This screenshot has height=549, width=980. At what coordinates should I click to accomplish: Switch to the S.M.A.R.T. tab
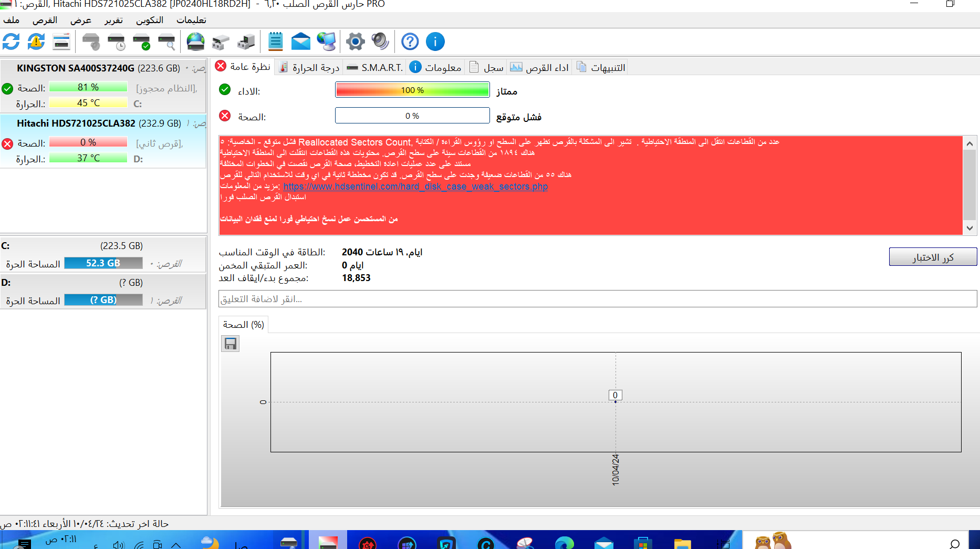pos(375,67)
